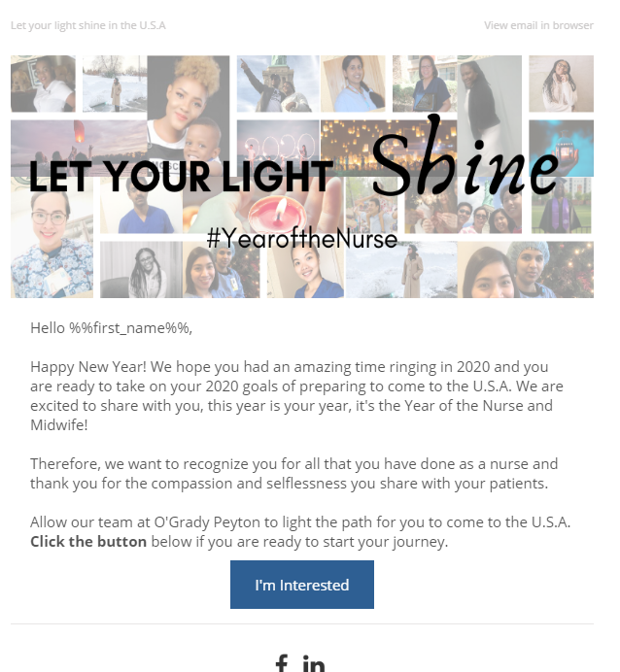Screen dimensions: 620x672
Task: Click the "Let your light shine" preheader text
Action: click(x=88, y=25)
